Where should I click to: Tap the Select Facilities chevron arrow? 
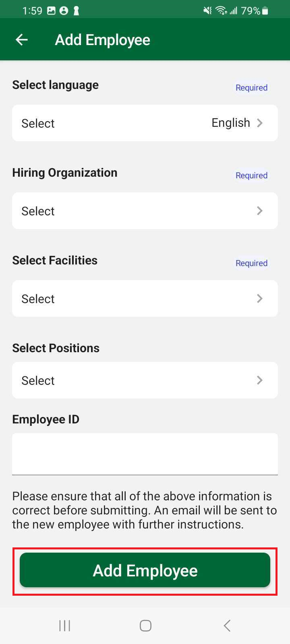tap(260, 298)
